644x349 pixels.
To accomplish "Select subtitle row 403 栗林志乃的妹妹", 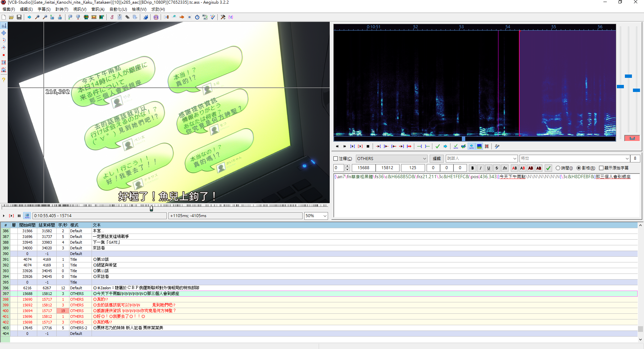I will click(319, 328).
